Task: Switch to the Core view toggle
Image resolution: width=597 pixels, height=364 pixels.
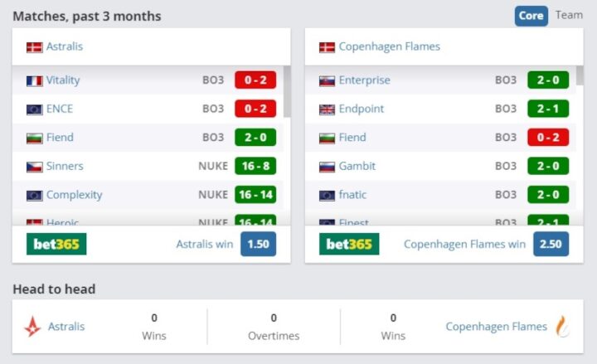Action: (x=531, y=16)
